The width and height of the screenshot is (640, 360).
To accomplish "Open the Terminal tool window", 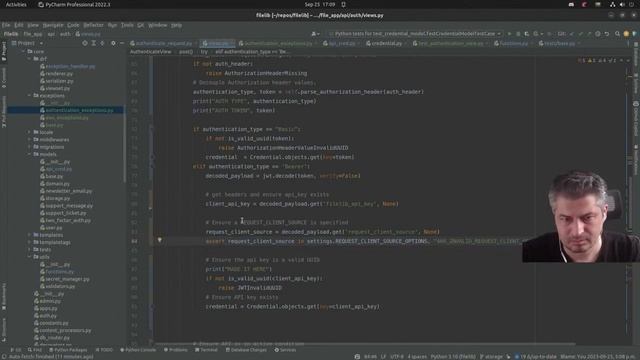I will click(206, 350).
